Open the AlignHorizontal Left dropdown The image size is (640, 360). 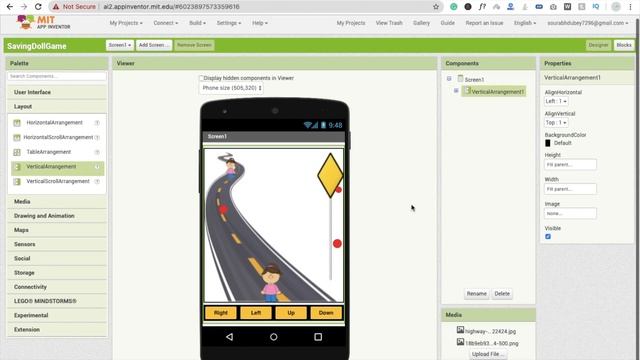pos(556,101)
